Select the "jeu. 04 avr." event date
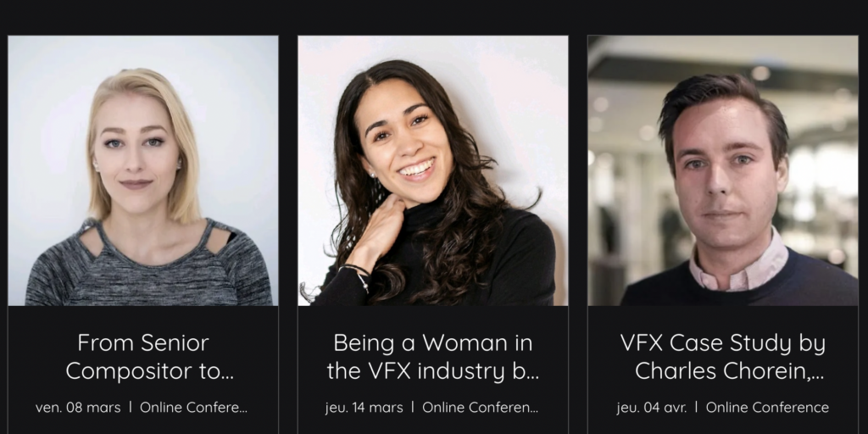 pos(652,408)
